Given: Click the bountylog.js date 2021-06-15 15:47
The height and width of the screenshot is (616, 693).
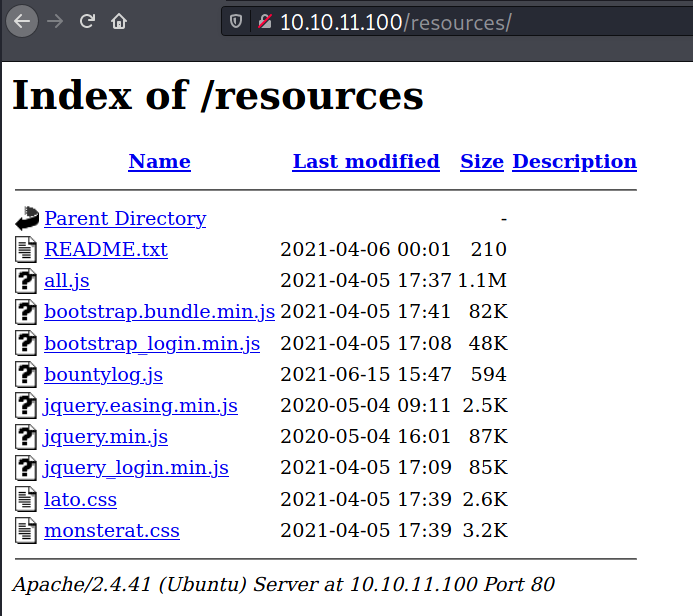Looking at the screenshot, I should pos(366,374).
